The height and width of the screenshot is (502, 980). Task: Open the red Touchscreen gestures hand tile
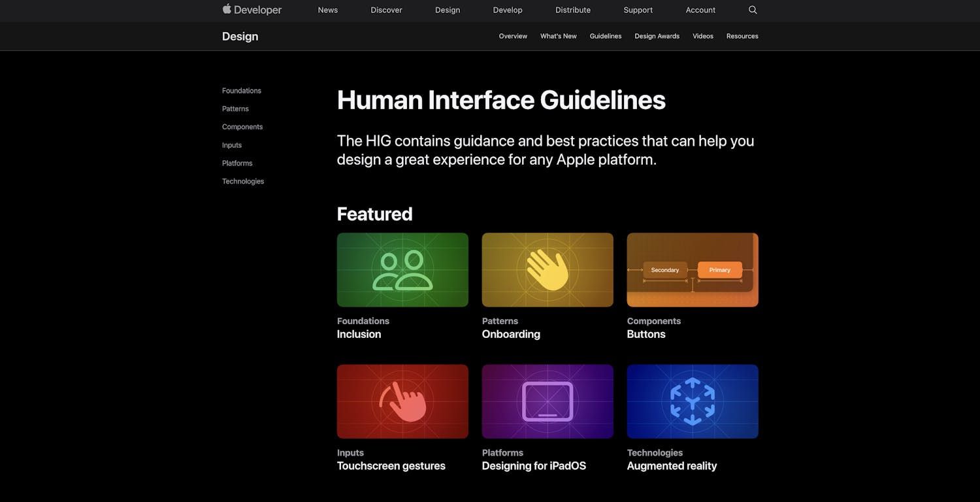coord(402,401)
